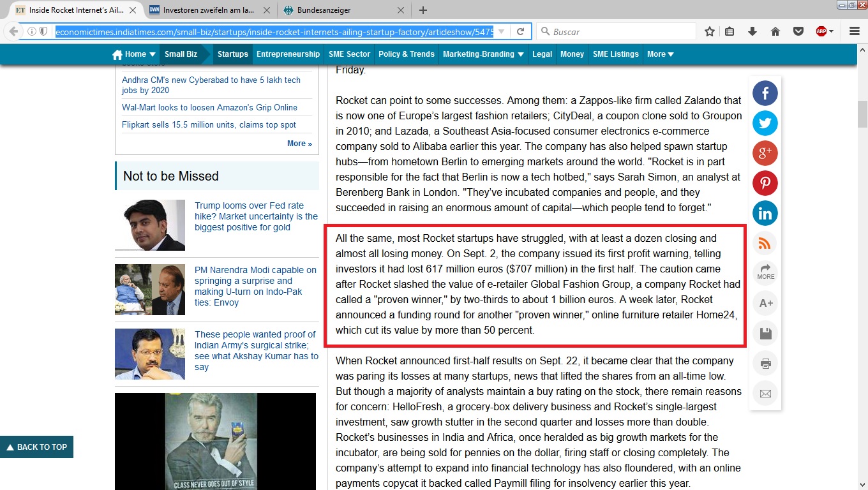Image resolution: width=868 pixels, height=490 pixels.
Task: Email the article via envelope icon
Action: 765,394
